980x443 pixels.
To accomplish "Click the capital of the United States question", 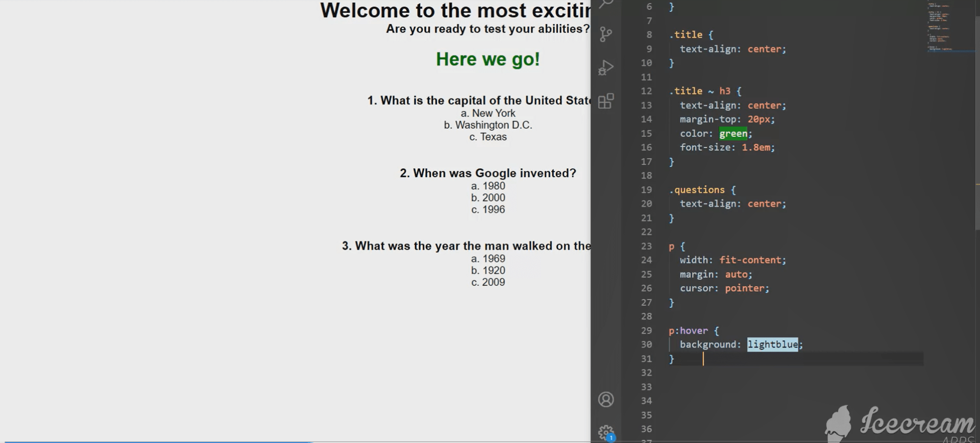I will [x=479, y=101].
